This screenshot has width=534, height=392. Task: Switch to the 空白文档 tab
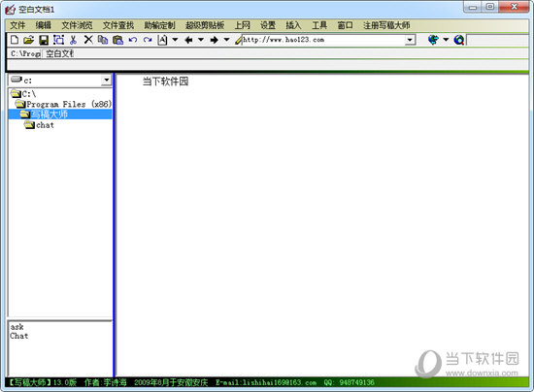tap(59, 53)
